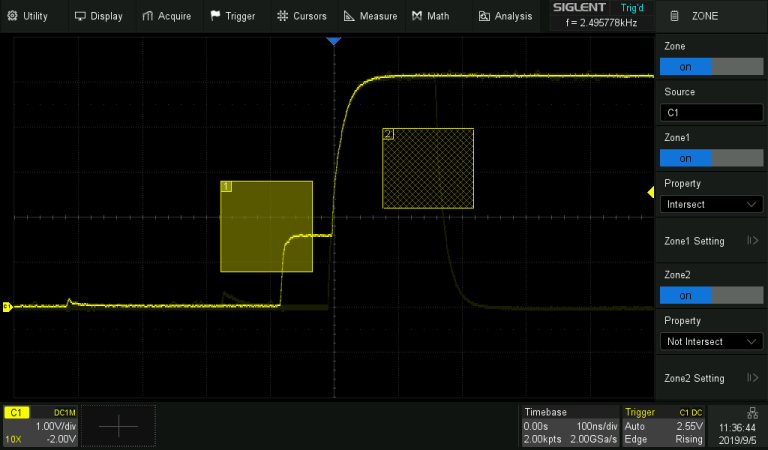This screenshot has width=768, height=450.
Task: Click the blue trigger position marker
Action: pyautogui.click(x=334, y=41)
